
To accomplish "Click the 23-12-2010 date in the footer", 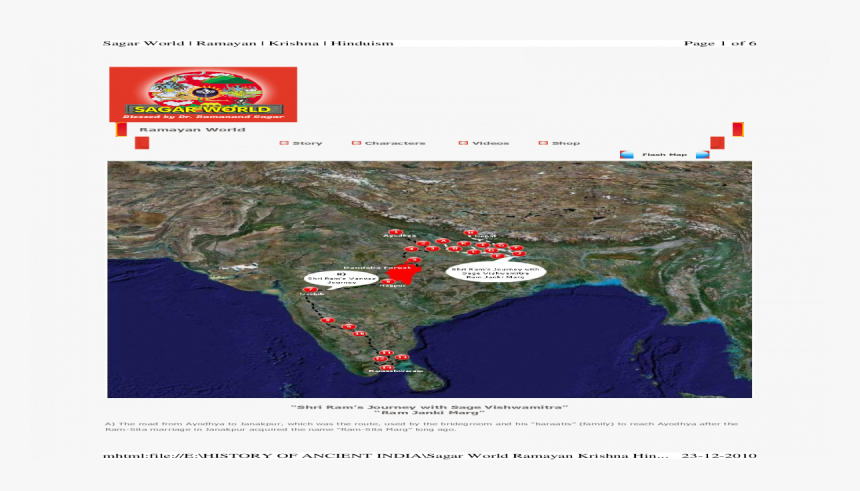I will [x=719, y=456].
